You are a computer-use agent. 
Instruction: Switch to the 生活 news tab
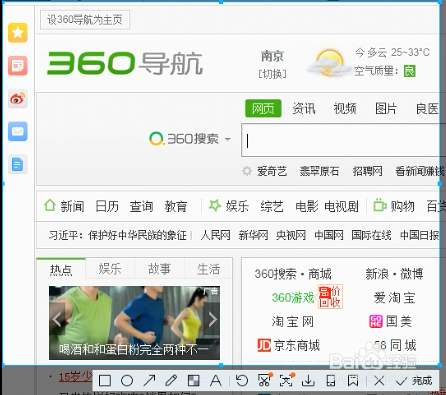[x=208, y=269]
